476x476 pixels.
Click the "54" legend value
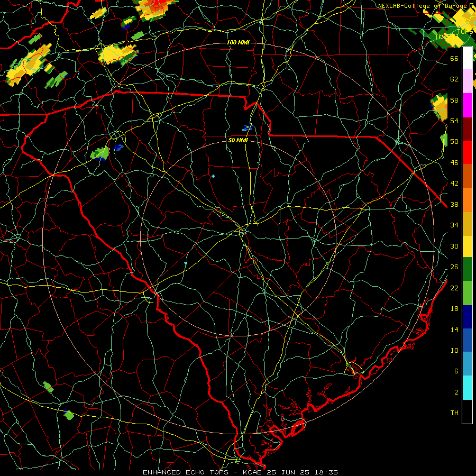pos(454,121)
